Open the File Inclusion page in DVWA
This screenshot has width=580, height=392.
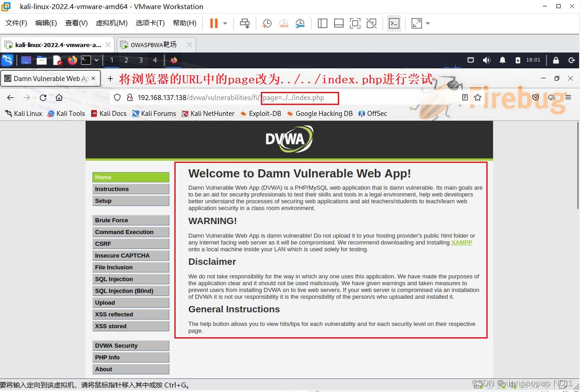[131, 268]
